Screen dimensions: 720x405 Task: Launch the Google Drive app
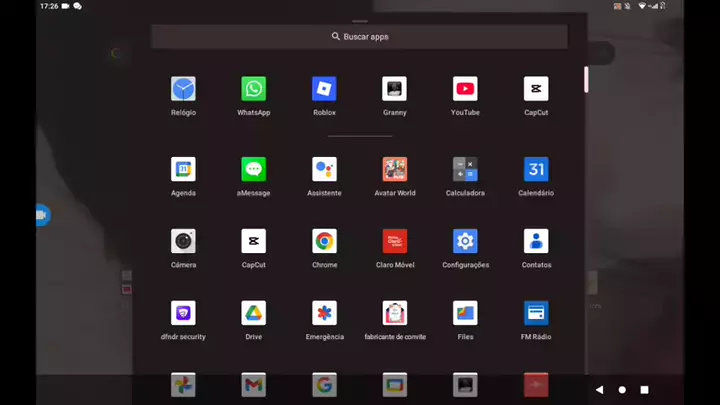point(253,313)
